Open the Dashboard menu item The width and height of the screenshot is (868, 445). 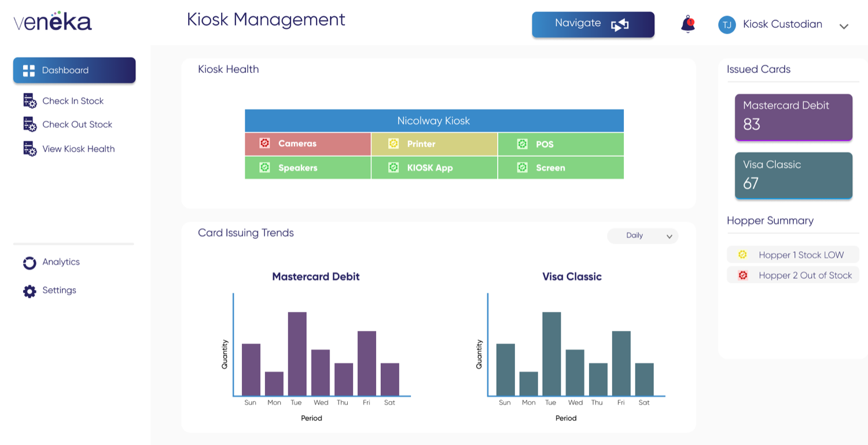pos(74,70)
